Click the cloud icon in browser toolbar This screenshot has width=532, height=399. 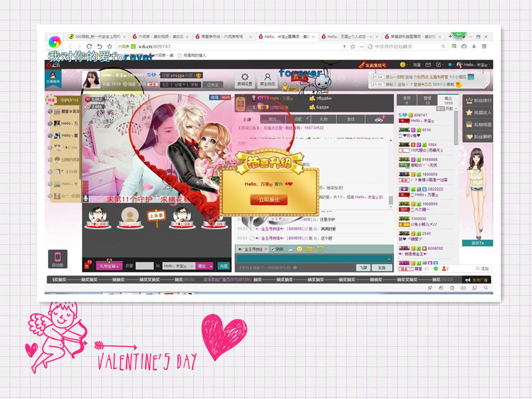464,46
